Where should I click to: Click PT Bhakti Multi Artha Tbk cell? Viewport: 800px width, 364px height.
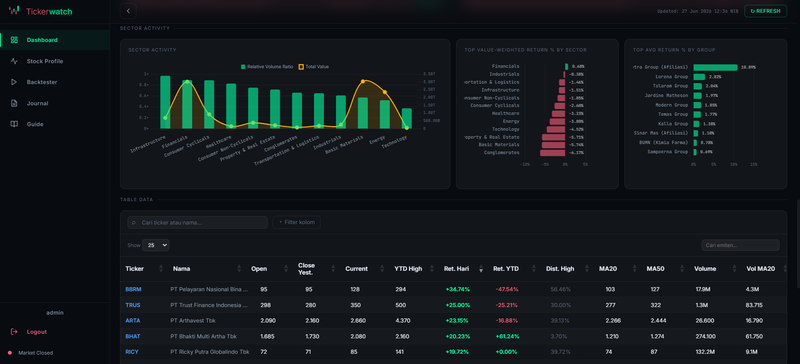[x=204, y=336]
